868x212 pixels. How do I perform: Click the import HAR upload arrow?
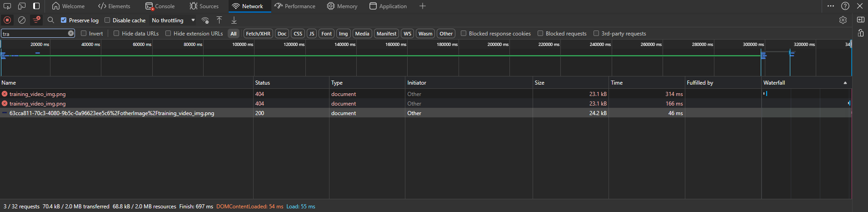pos(219,20)
